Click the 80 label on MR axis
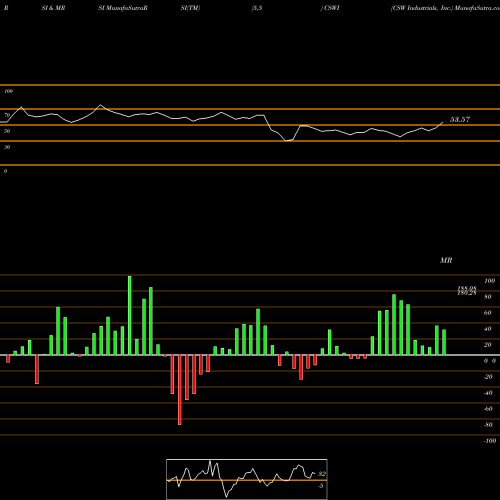Image resolution: width=500 pixels, height=500 pixels. point(487,297)
